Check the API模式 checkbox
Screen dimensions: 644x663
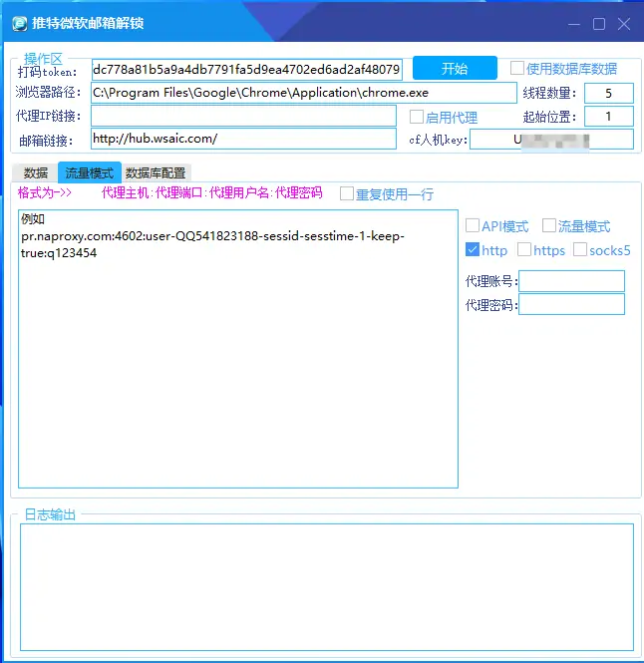(473, 225)
